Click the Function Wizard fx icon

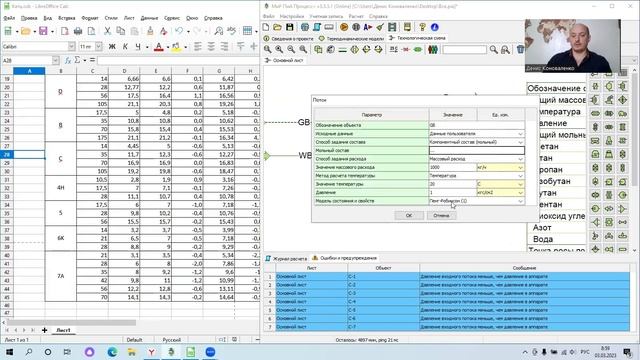click(68, 60)
